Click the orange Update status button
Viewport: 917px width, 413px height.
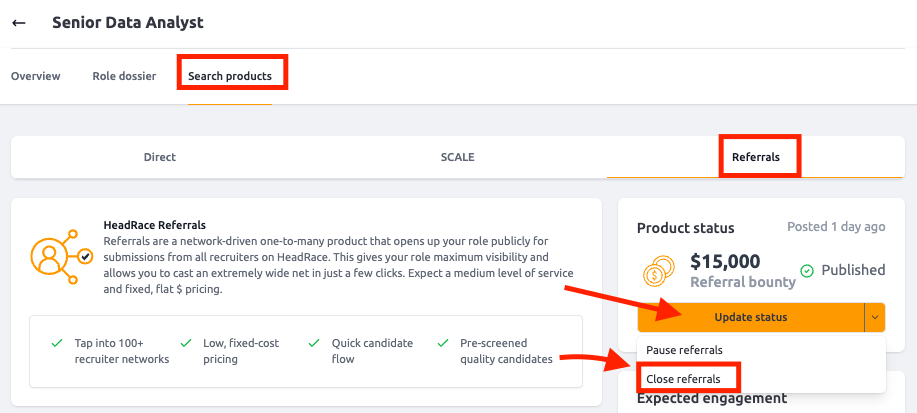750,317
